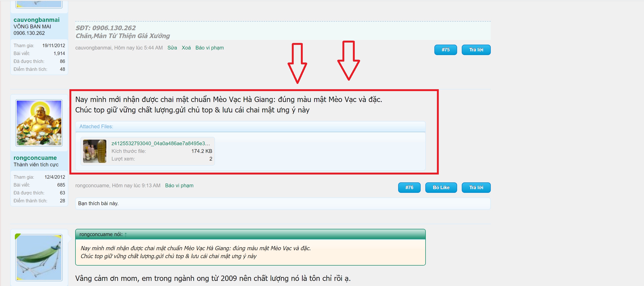This screenshot has width=644, height=286.
Task: Open post permalink #75
Action: tap(445, 50)
